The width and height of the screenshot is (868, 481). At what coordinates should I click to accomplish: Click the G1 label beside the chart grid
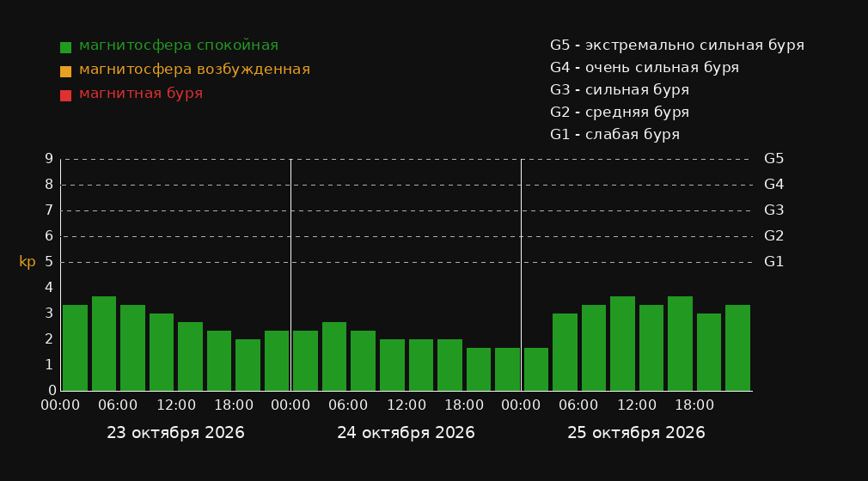coord(773,262)
